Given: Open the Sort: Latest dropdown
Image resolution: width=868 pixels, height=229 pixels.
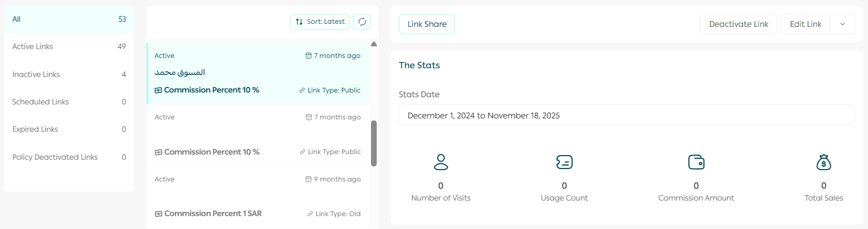Looking at the screenshot, I should (320, 22).
